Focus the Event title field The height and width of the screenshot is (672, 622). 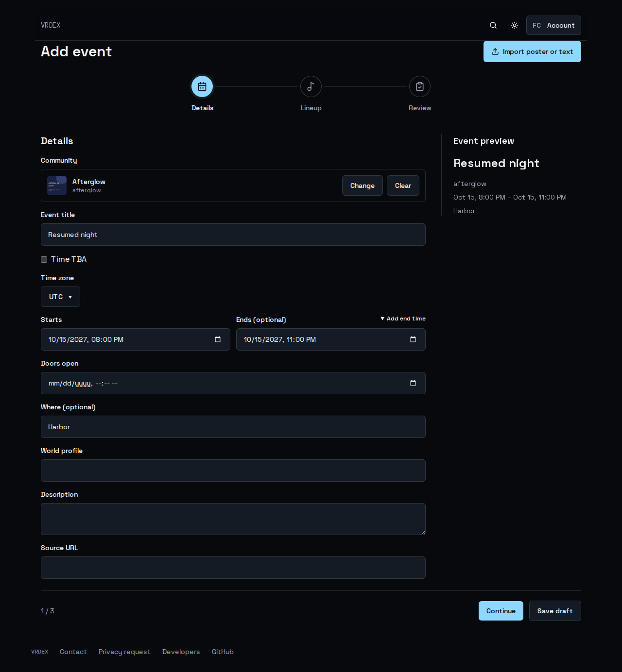point(233,235)
